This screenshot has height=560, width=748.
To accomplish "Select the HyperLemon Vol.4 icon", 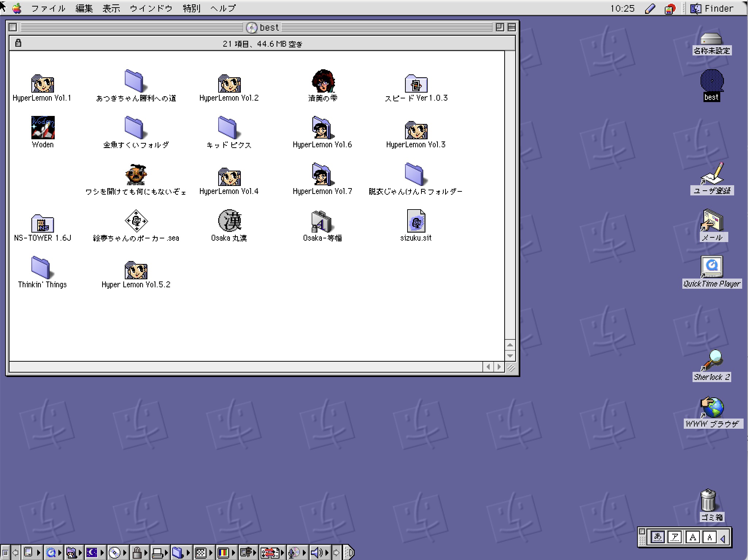I will click(229, 177).
